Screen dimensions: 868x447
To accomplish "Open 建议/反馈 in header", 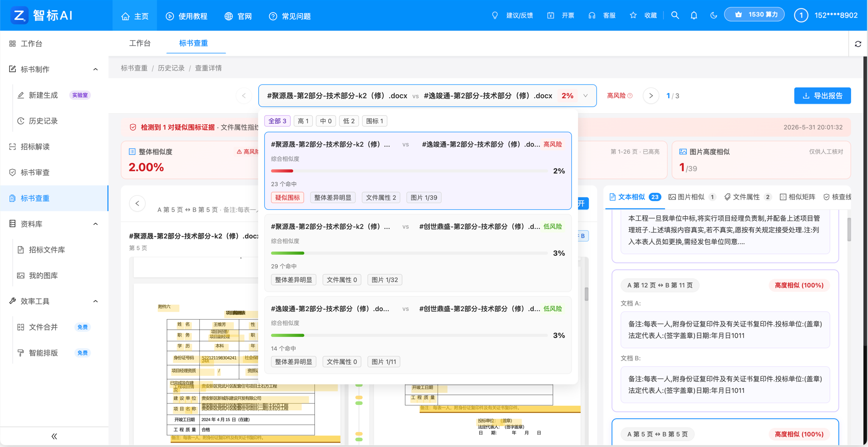I will (512, 15).
